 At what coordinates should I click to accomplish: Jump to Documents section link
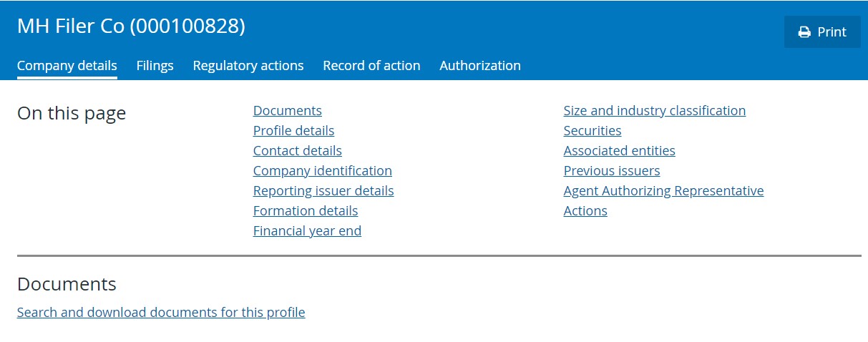pos(288,111)
